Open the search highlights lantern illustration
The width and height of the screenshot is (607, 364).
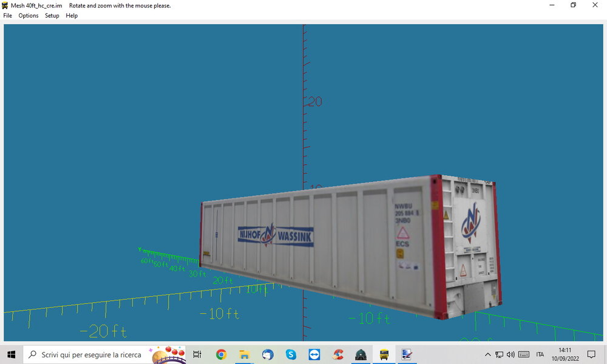coord(168,355)
